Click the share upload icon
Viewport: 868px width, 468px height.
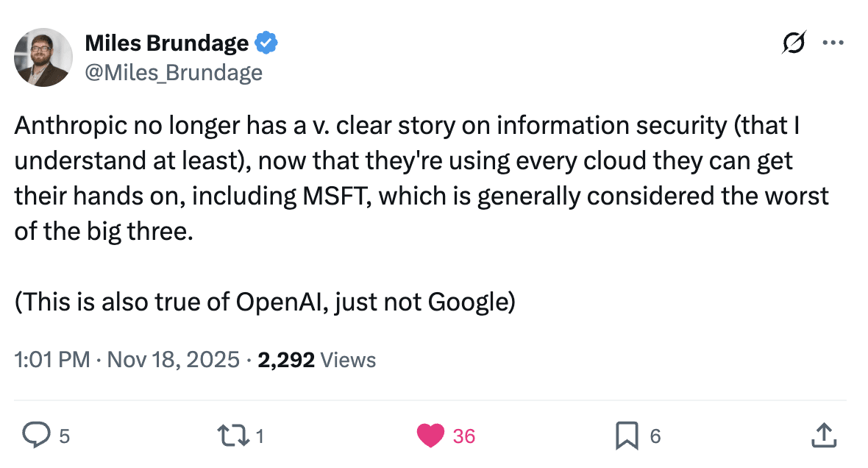coord(824,436)
